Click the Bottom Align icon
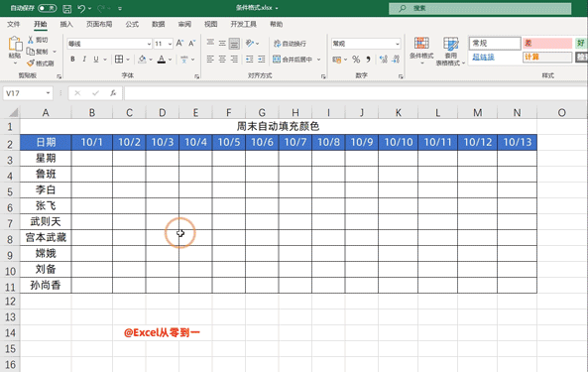 click(234, 44)
